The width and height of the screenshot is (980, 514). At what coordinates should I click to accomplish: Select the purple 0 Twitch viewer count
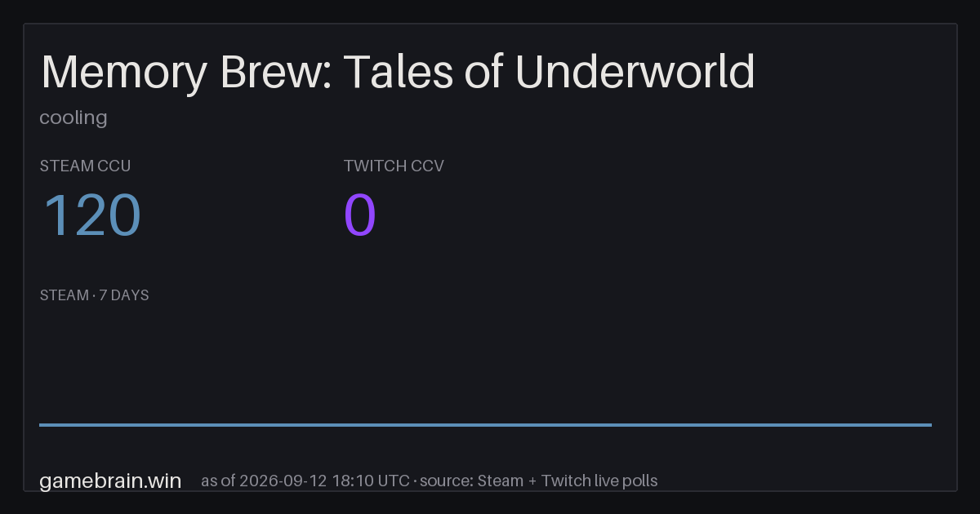click(x=360, y=216)
